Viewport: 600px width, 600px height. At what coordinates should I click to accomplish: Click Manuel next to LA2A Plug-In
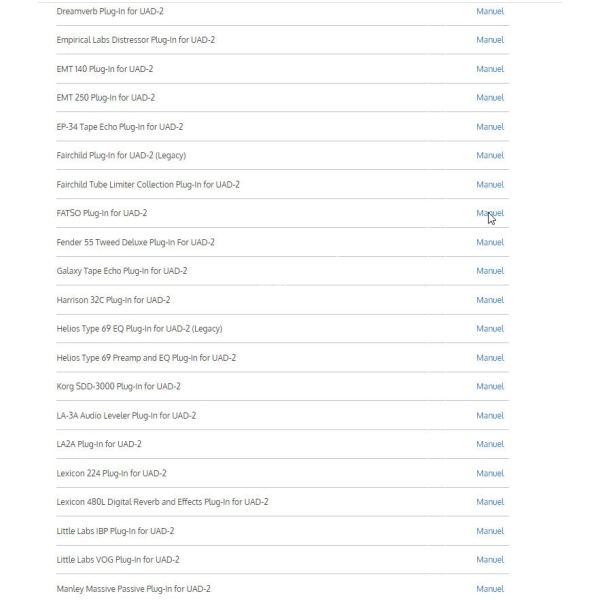pos(490,444)
